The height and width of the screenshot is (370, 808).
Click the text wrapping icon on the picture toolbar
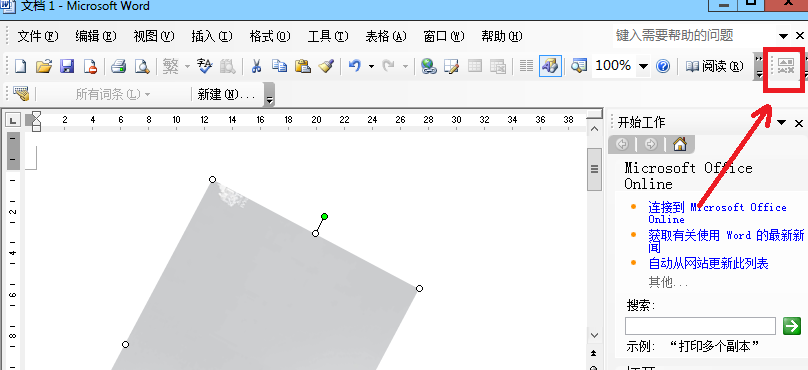tap(786, 66)
